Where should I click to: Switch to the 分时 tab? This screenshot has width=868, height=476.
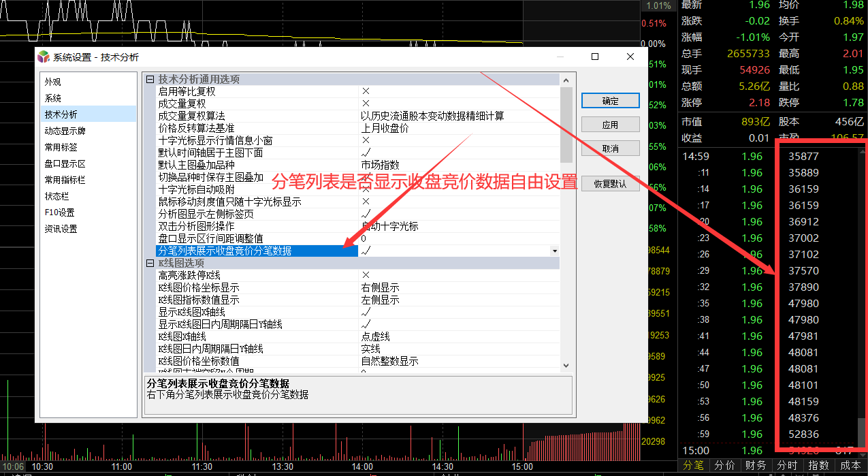788,465
